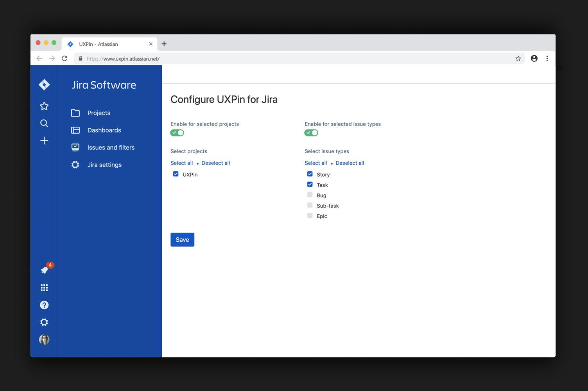Open the Atlassian app switcher grid icon

[44, 287]
